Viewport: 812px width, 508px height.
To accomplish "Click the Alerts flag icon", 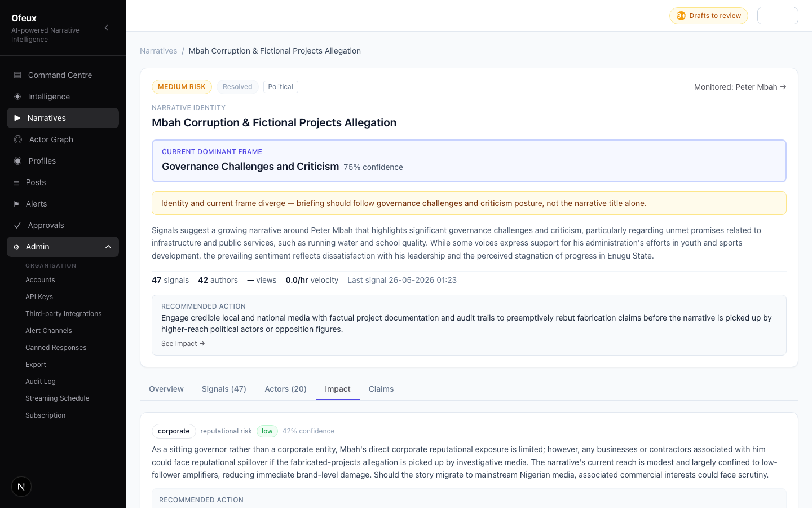I will (x=16, y=204).
